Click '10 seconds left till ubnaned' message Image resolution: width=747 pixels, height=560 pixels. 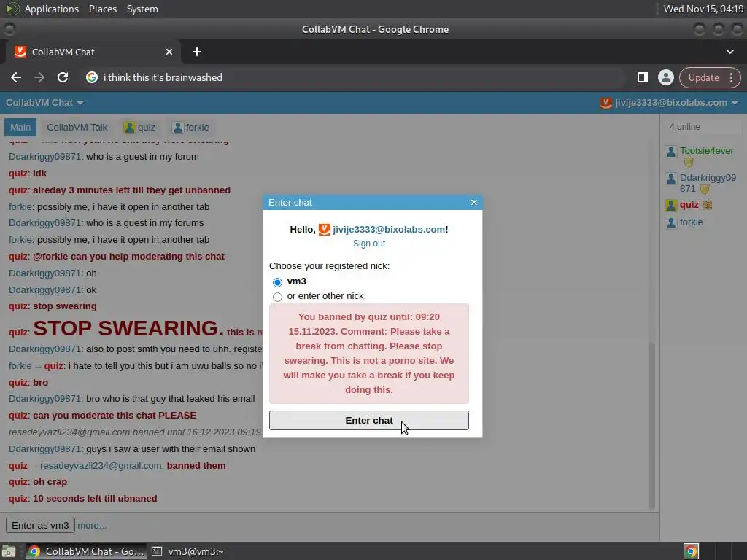95,499
